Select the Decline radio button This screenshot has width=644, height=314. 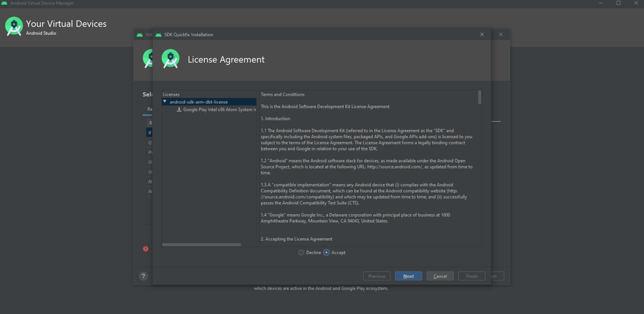coord(301,252)
